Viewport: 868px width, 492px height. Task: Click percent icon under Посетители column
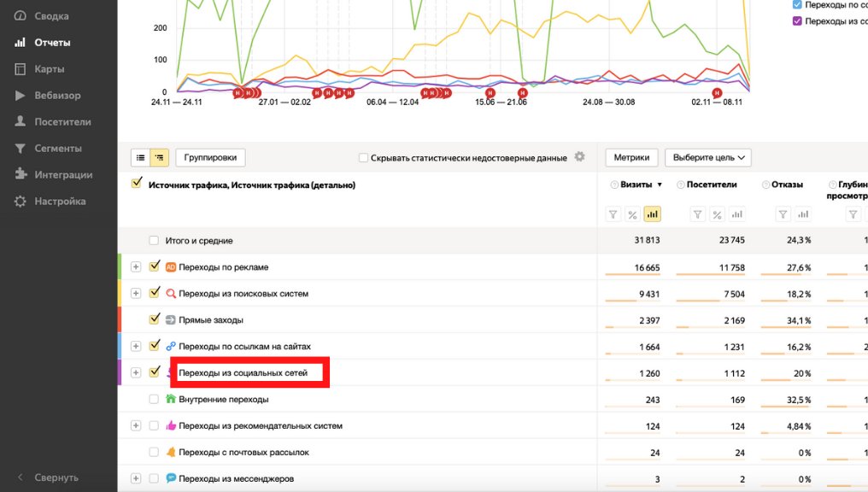pyautogui.click(x=718, y=214)
